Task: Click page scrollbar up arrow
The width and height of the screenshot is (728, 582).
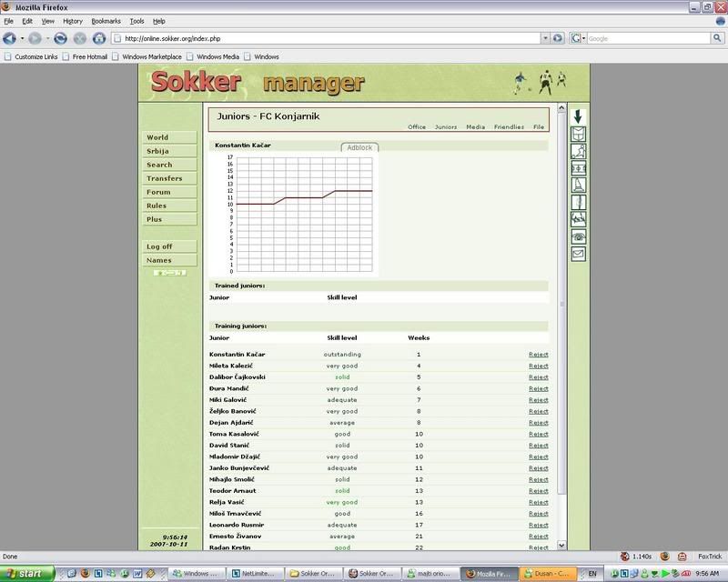Action: click(561, 107)
